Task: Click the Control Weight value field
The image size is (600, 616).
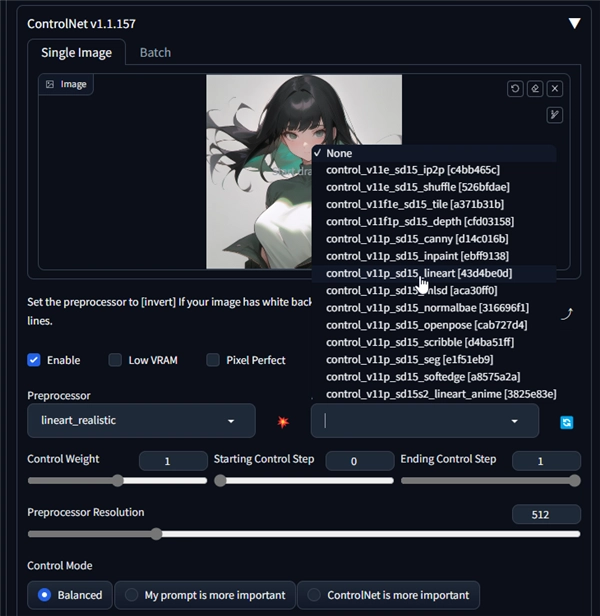Action: pyautogui.click(x=173, y=461)
